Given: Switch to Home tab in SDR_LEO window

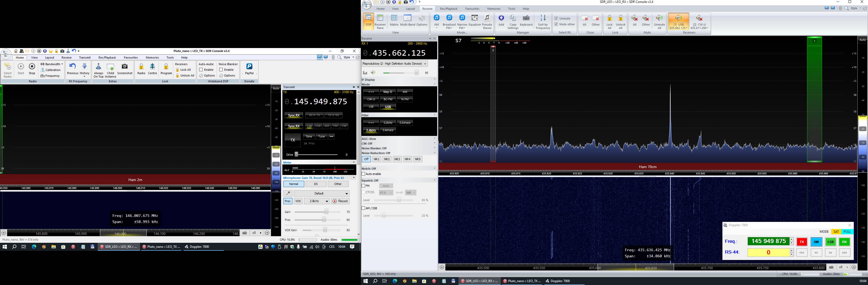Looking at the screenshot, I should 381,9.
